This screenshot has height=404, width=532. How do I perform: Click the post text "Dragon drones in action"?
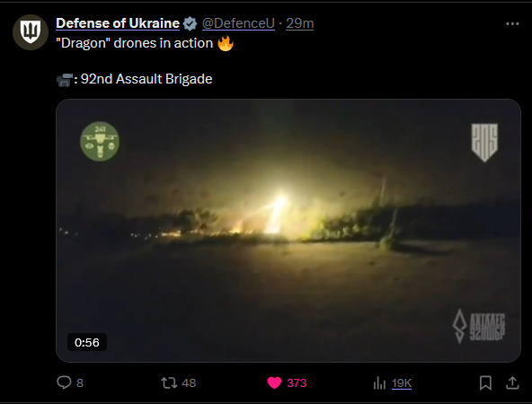[135, 43]
